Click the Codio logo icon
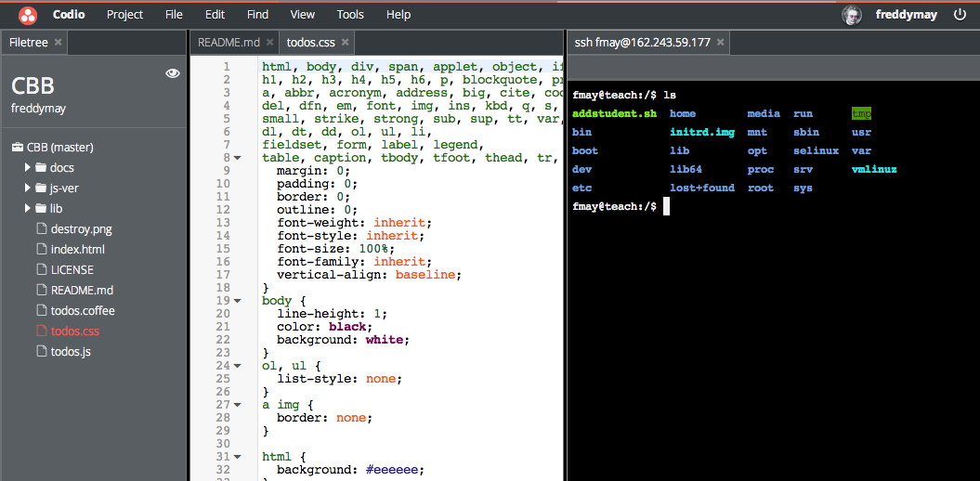Screen dimensions: 980x481 pyautogui.click(x=28, y=15)
